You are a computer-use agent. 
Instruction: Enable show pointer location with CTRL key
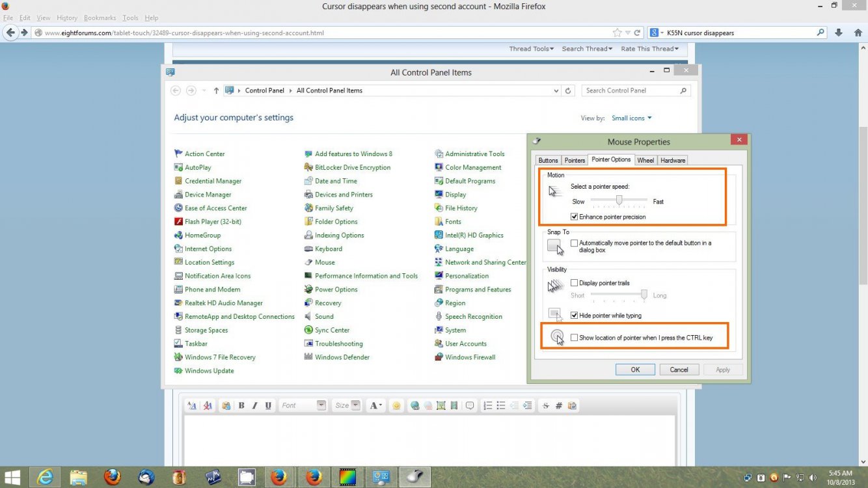(574, 338)
